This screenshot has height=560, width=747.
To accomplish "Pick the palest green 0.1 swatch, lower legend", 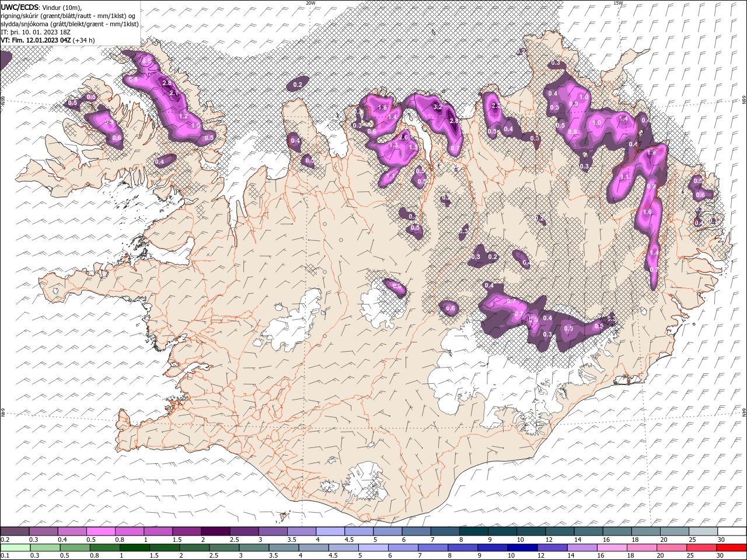I will (x=15, y=548).
